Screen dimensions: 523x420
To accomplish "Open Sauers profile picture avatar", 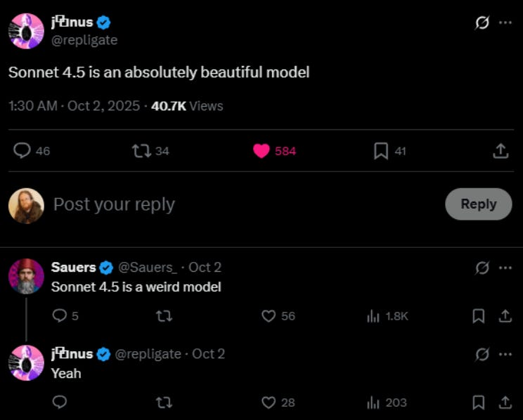I will 27,277.
